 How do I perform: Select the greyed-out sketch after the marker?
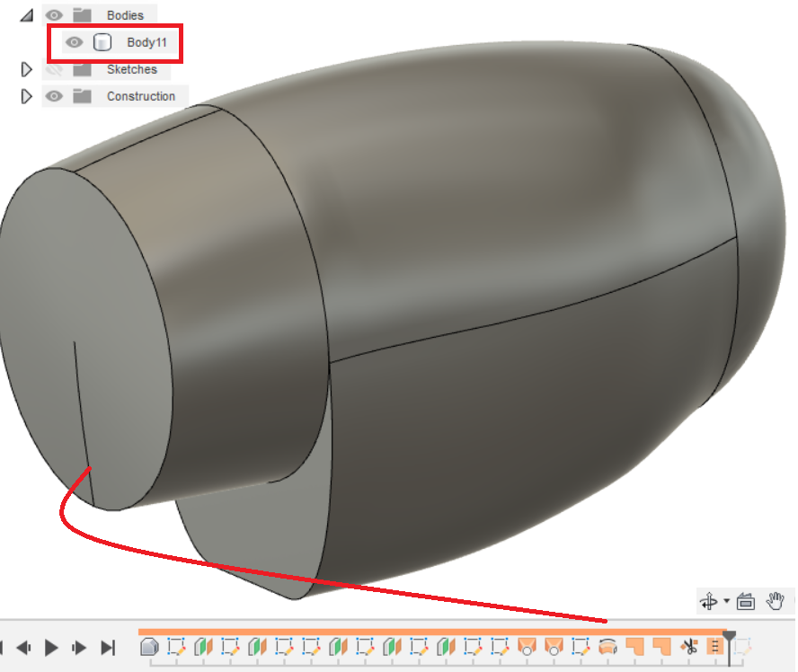742,647
